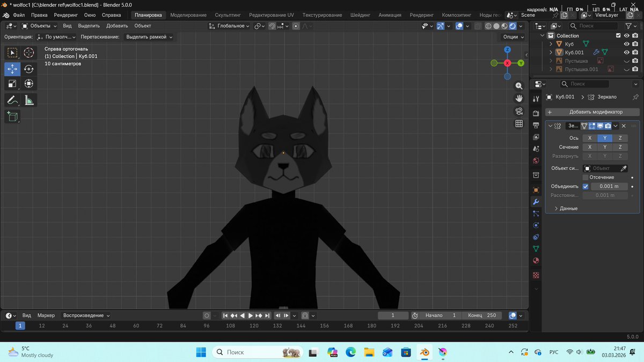Image resolution: width=644 pixels, height=362 pixels.
Task: Click the zoom magnifier viewport icon
Action: click(x=519, y=86)
